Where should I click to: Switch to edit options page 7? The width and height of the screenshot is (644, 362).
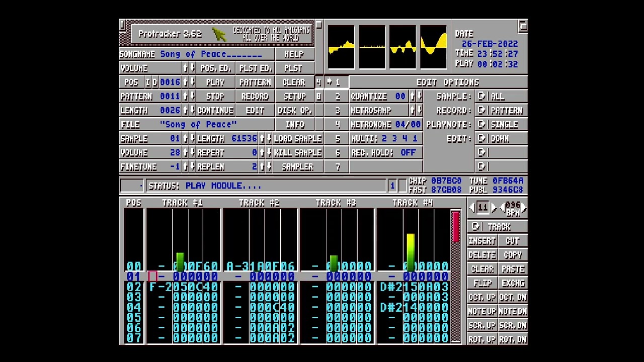[336, 167]
